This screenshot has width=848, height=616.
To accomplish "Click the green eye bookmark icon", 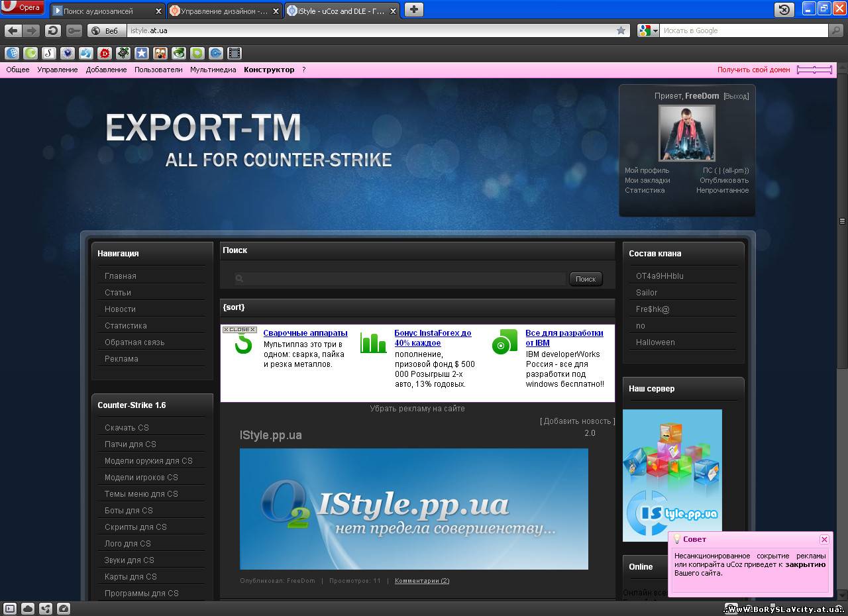I will [179, 54].
